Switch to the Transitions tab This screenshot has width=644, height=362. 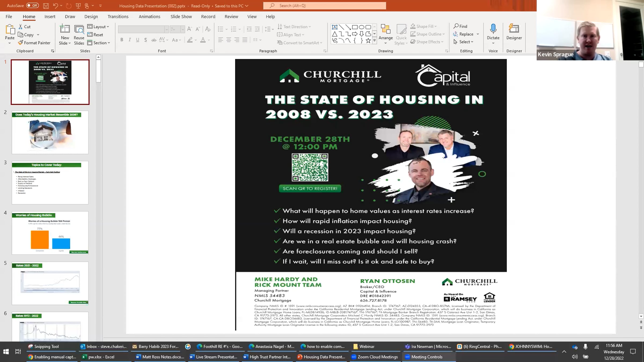pos(118,17)
